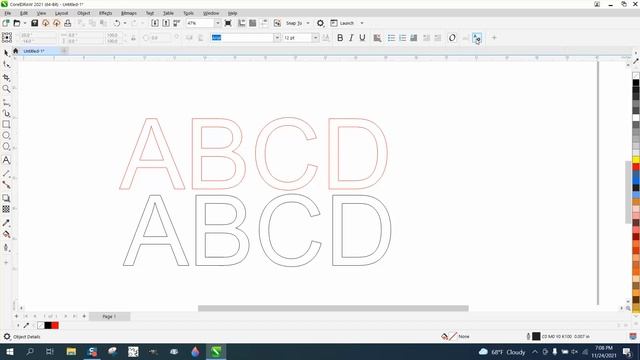The image size is (640, 360).
Task: Select the Parallel Dimension line tool
Action: [6, 173]
